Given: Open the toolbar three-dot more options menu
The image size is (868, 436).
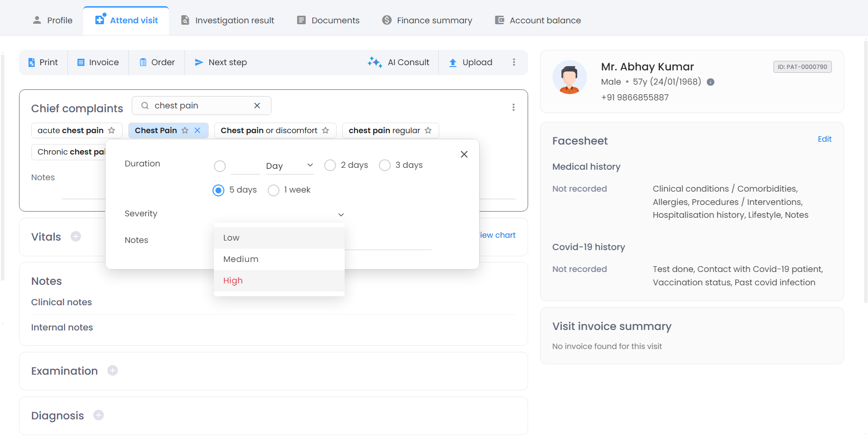Looking at the screenshot, I should pyautogui.click(x=514, y=62).
